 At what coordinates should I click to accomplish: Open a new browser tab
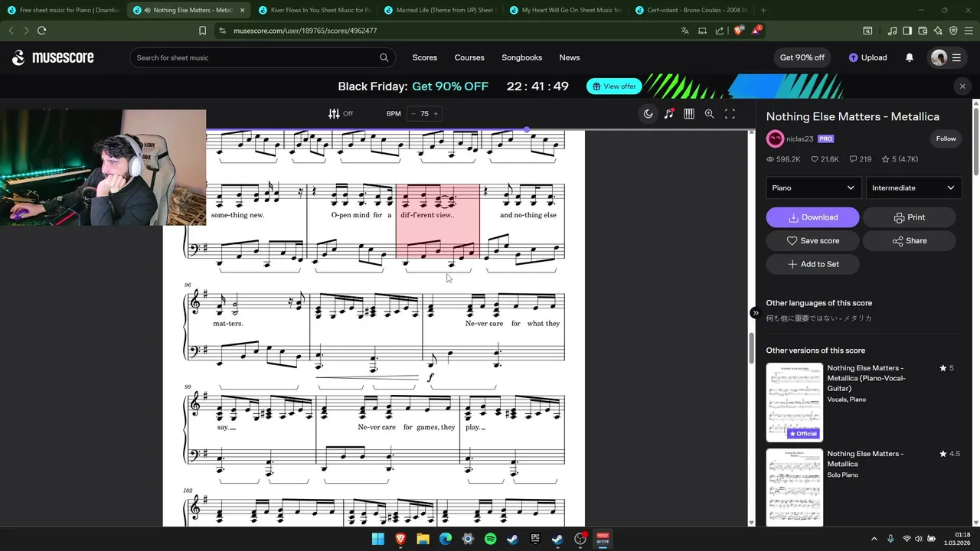(x=763, y=10)
